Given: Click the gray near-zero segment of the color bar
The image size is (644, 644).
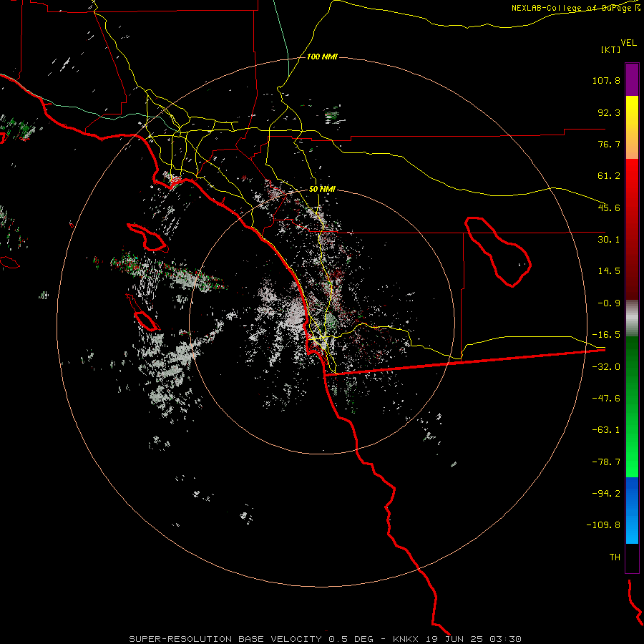Looking at the screenshot, I should click(x=632, y=318).
